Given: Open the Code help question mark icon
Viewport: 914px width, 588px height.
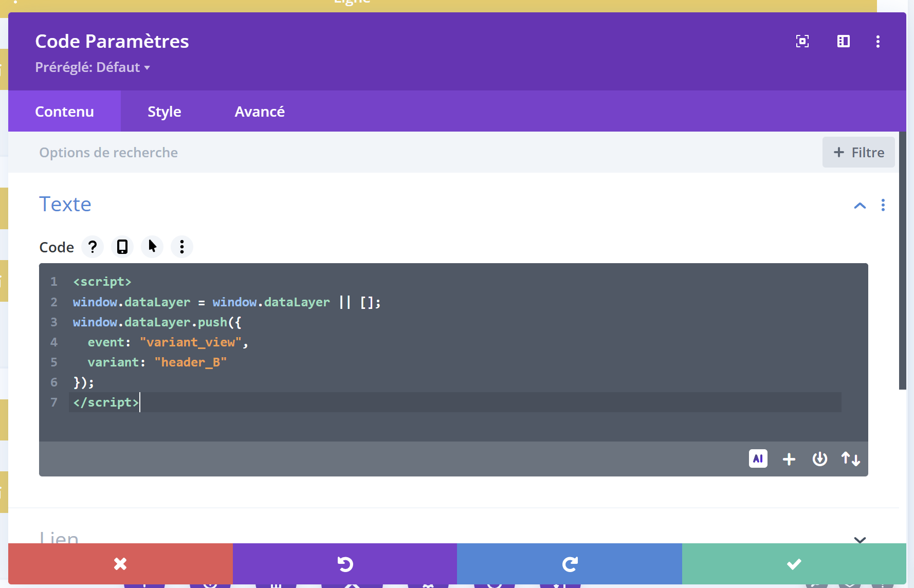Looking at the screenshot, I should (93, 247).
